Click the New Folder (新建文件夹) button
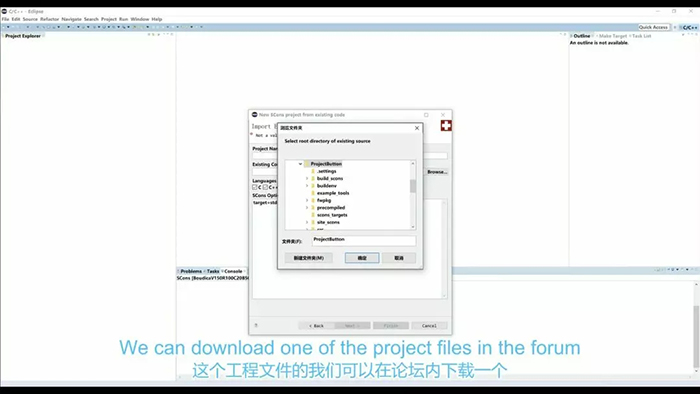The width and height of the screenshot is (700, 394). [308, 258]
